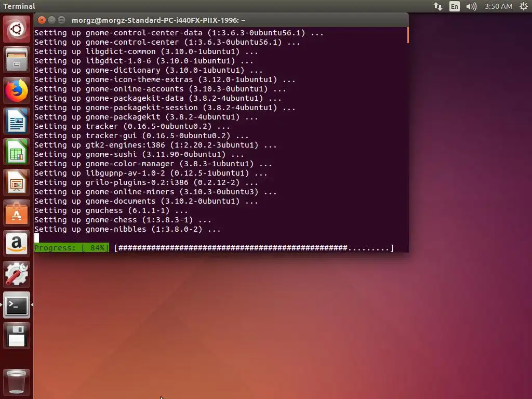Viewport: 532px width, 399px height.
Task: Click line 'Setting up gtk2-engines:i386'
Action: pos(155,145)
